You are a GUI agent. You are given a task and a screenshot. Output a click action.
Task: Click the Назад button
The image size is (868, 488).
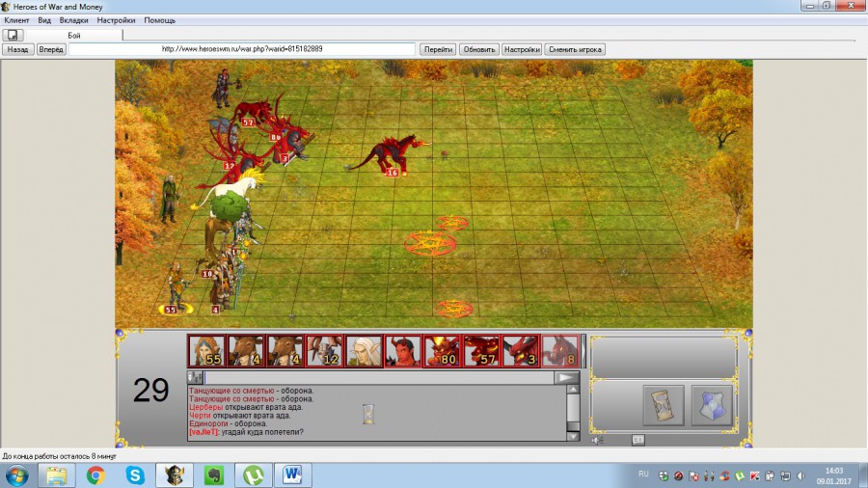coord(17,49)
